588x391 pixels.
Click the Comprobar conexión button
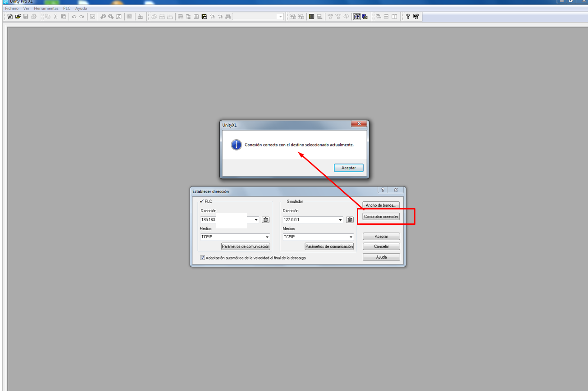(x=381, y=217)
